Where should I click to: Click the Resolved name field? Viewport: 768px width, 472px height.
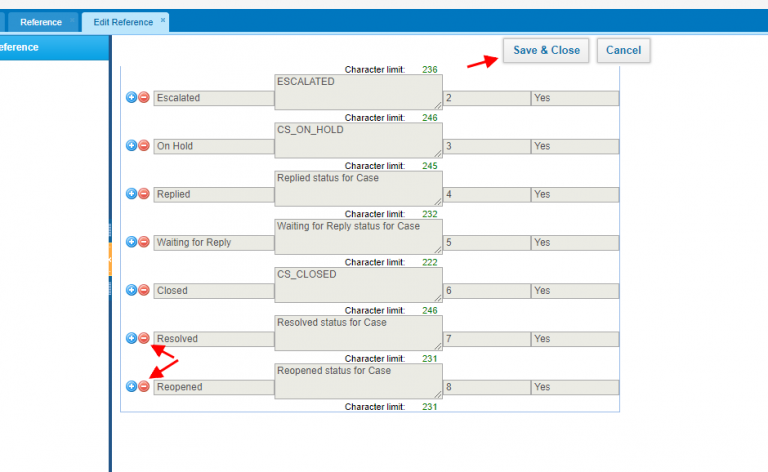point(214,339)
